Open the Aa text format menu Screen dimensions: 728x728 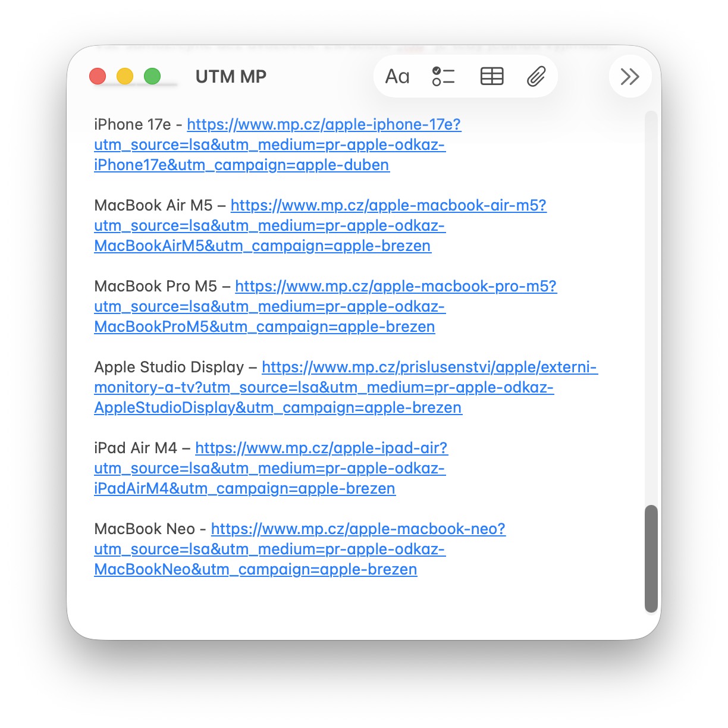pyautogui.click(x=397, y=77)
